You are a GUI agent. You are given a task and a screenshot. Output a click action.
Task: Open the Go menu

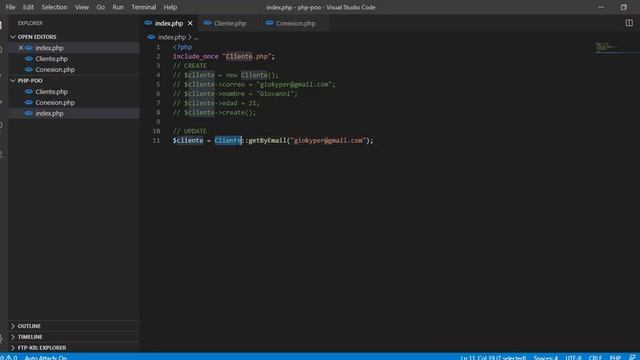coord(100,7)
